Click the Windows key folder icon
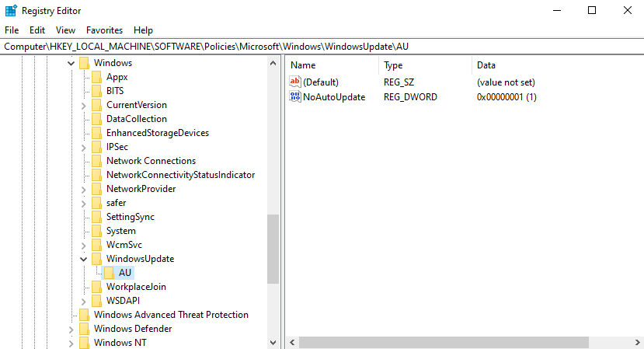The image size is (644, 349). pos(84,63)
